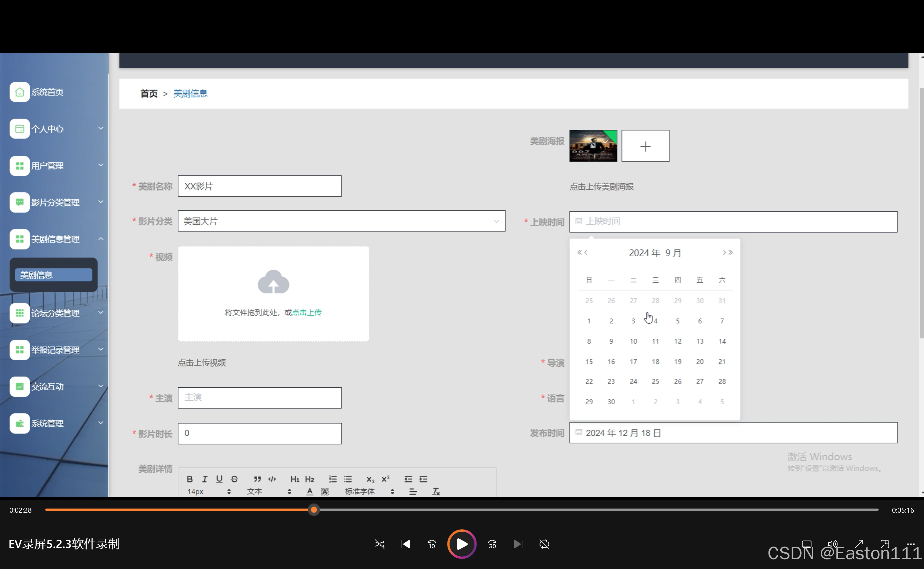Apply italic formatting in editor
924x569 pixels.
[205, 479]
